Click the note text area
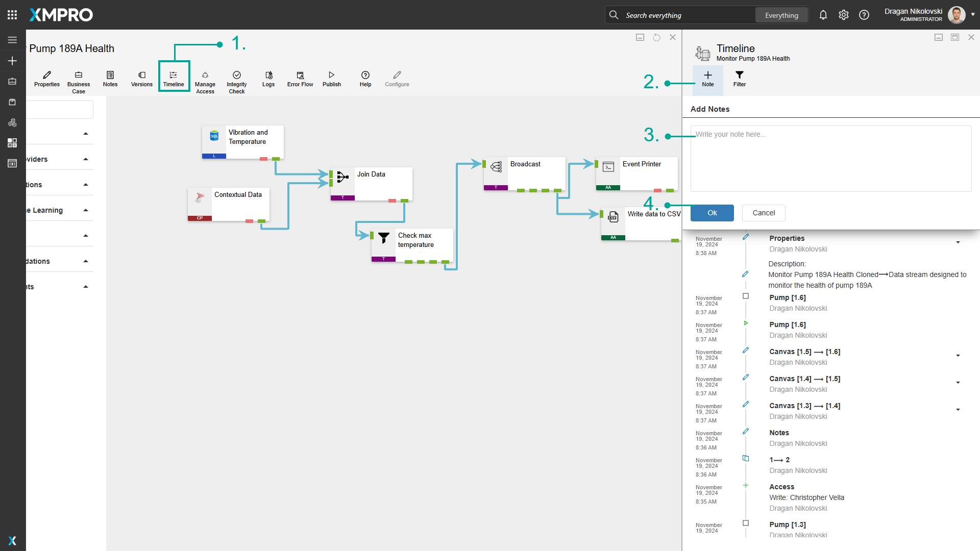This screenshot has width=980, height=551. (x=830, y=158)
